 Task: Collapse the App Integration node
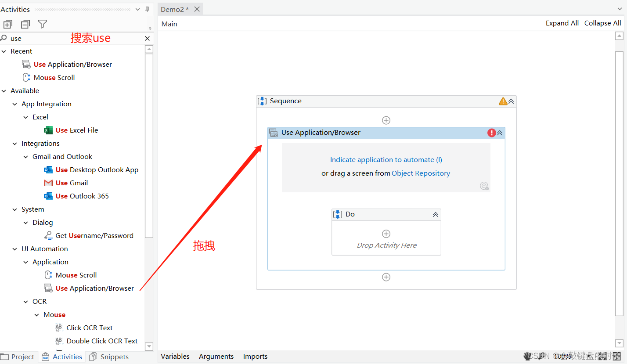tap(15, 104)
